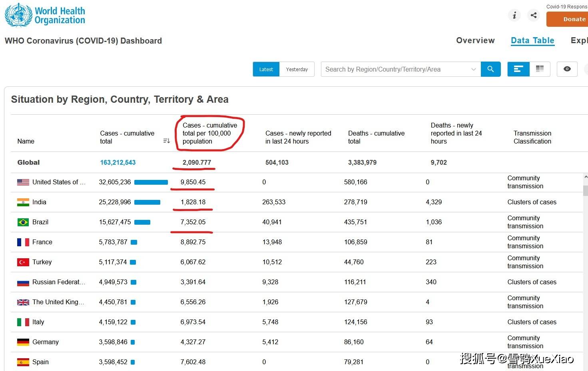Image resolution: width=588 pixels, height=371 pixels.
Task: Click the France flag icon
Action: 23,242
